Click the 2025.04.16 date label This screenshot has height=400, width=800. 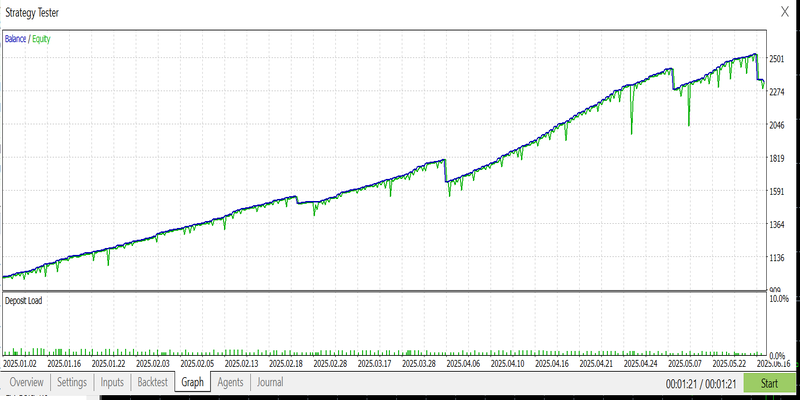[553, 364]
